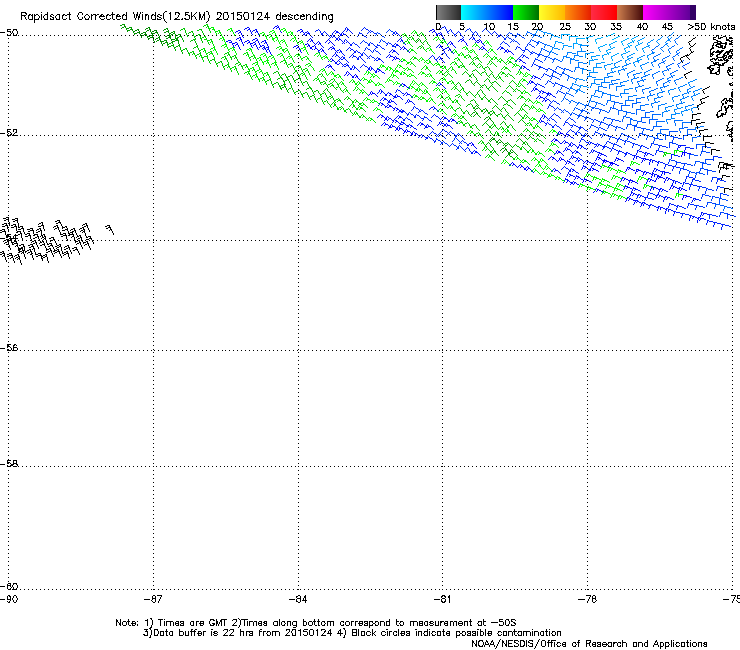Click the note 'Data buffer is 22 hrs'

pos(204,633)
